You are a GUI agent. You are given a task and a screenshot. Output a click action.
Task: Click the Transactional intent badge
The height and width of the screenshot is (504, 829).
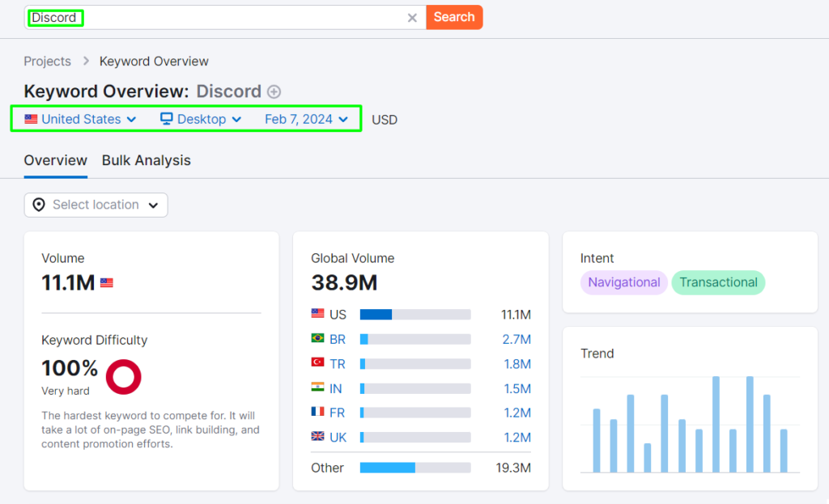click(719, 282)
